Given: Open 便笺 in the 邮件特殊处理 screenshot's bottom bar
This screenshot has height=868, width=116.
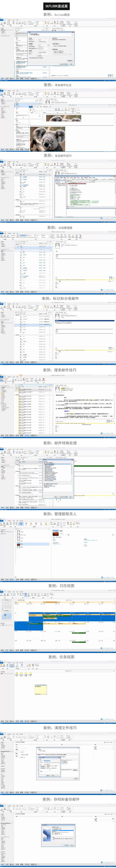Looking at the screenshot, I should pyautogui.click(x=22, y=507).
